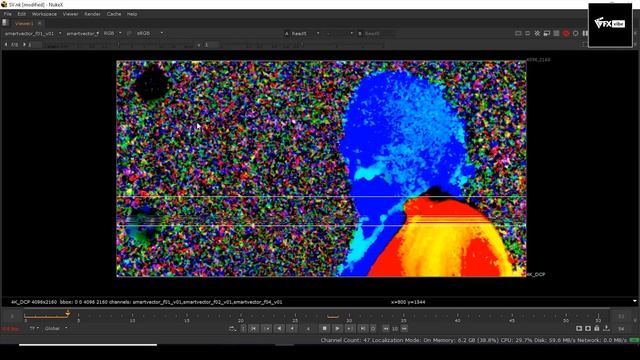The width and height of the screenshot is (640, 360).
Task: Open the Edit menu
Action: tap(22, 14)
